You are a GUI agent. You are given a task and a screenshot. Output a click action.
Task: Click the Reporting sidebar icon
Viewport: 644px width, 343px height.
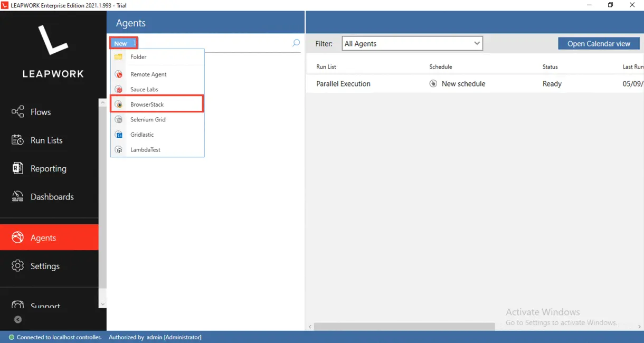18,168
